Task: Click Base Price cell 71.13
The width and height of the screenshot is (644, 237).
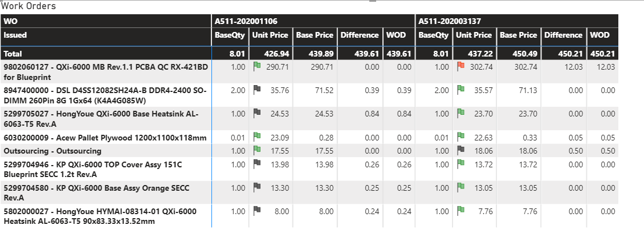Action: click(528, 91)
